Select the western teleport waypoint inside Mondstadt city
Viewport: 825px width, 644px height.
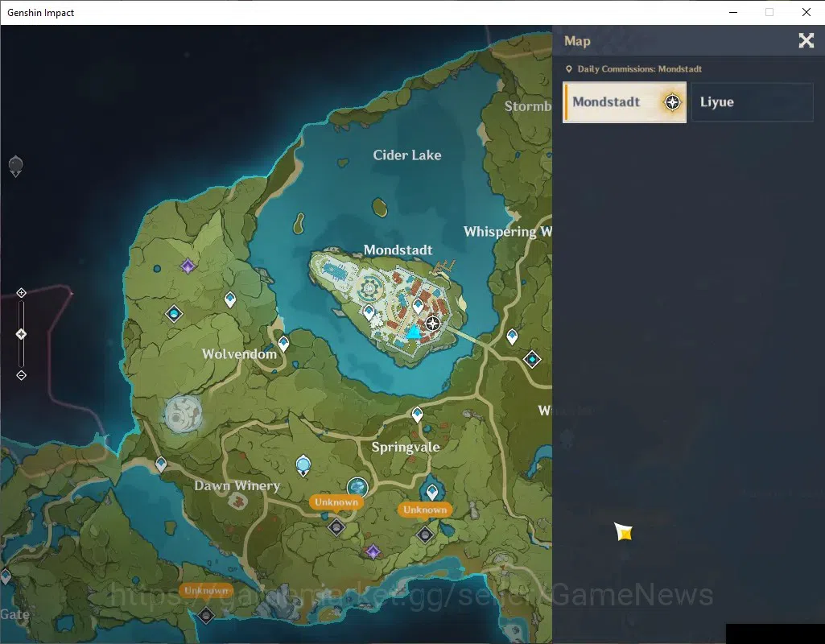point(369,313)
